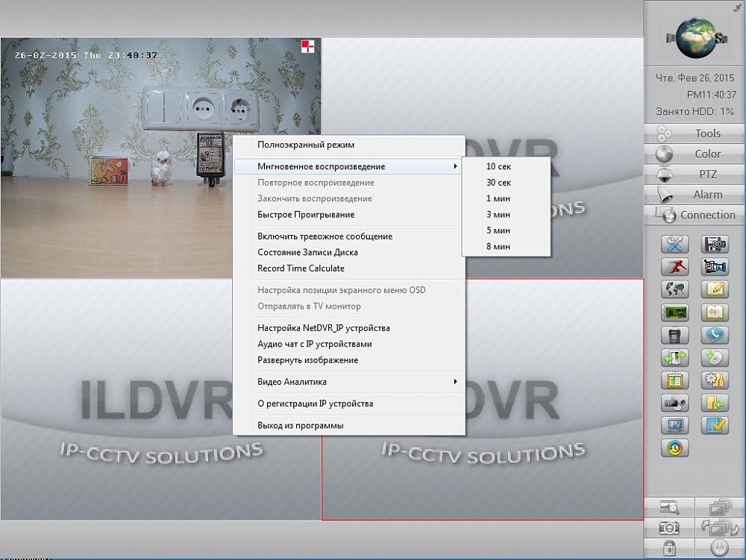Expand the PTZ control section

coord(695,174)
